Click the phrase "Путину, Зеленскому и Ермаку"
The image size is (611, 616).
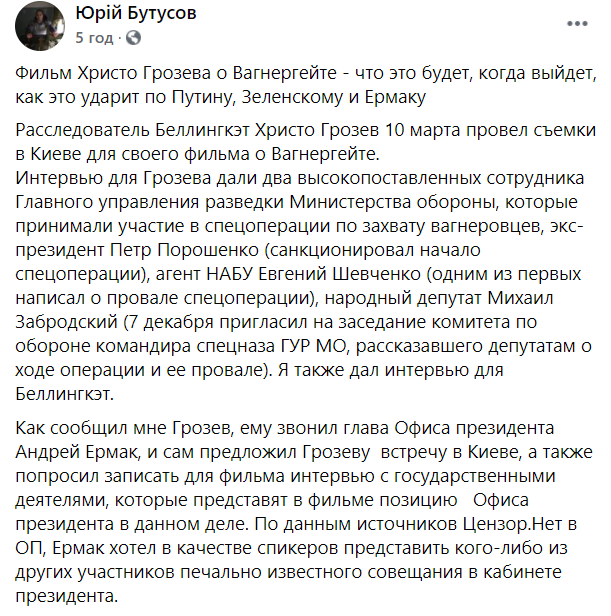click(x=299, y=97)
